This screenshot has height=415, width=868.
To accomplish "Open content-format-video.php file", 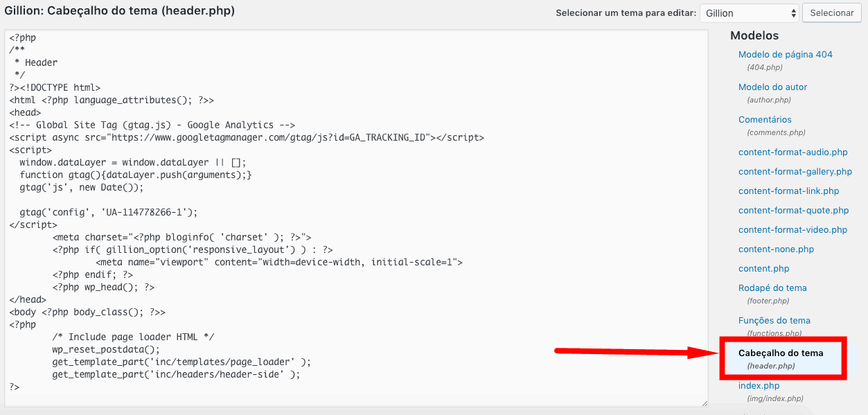I will [x=792, y=229].
